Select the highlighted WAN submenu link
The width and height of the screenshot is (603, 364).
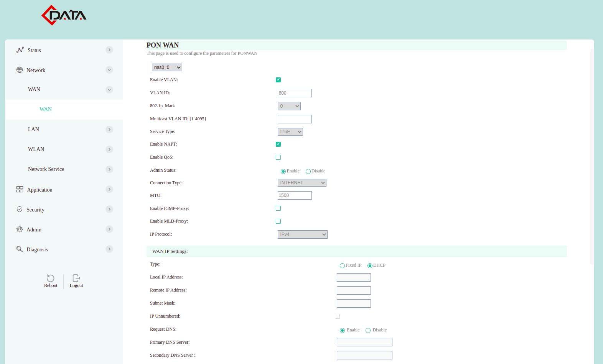(x=46, y=109)
